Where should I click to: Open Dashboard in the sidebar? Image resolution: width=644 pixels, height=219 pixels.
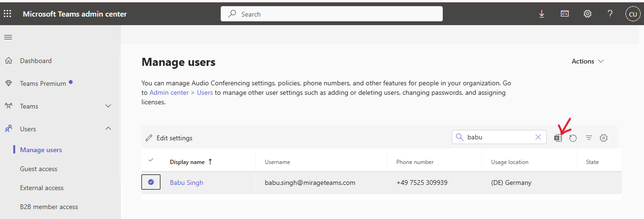(36, 61)
